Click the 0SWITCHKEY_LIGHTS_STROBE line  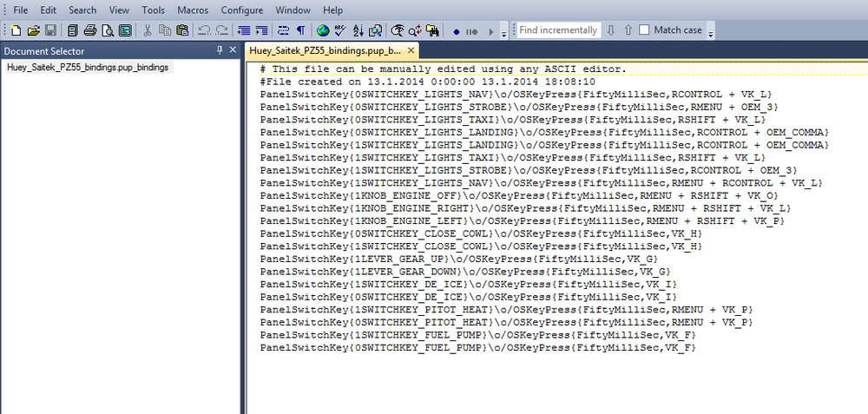pos(519,107)
